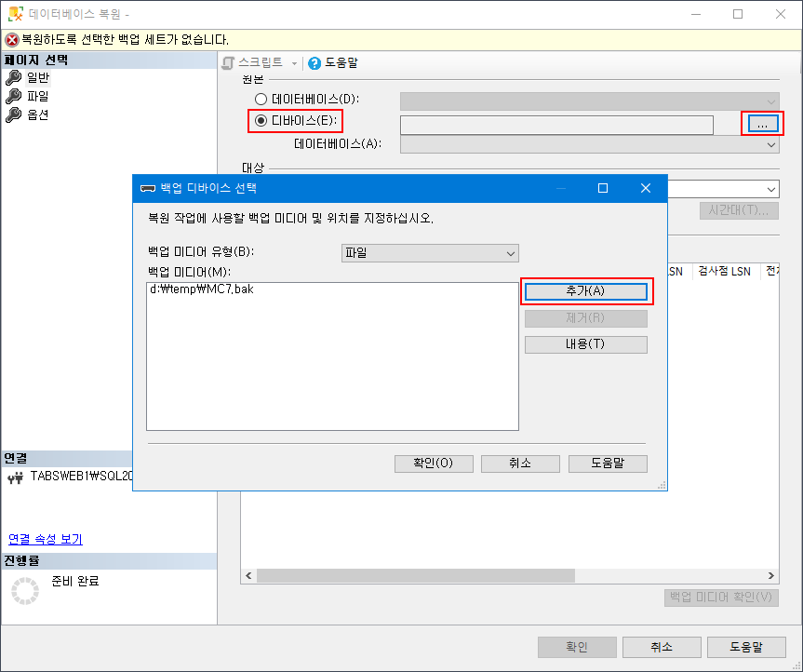Click the 추가(A) button
This screenshot has width=803, height=672.
585,291
